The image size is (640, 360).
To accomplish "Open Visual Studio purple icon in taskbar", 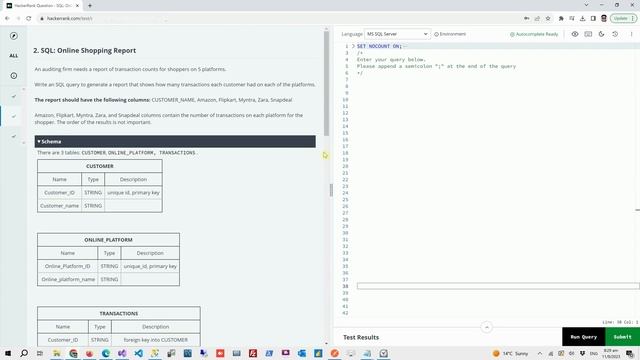I will 122,353.
